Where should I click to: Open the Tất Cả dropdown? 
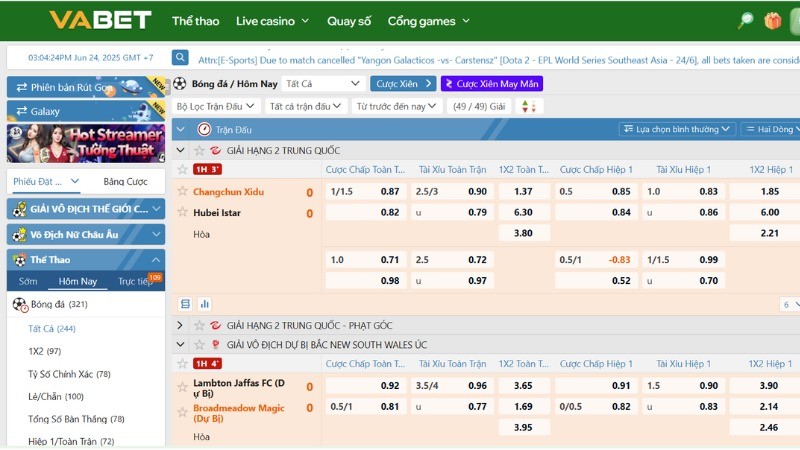coord(322,83)
